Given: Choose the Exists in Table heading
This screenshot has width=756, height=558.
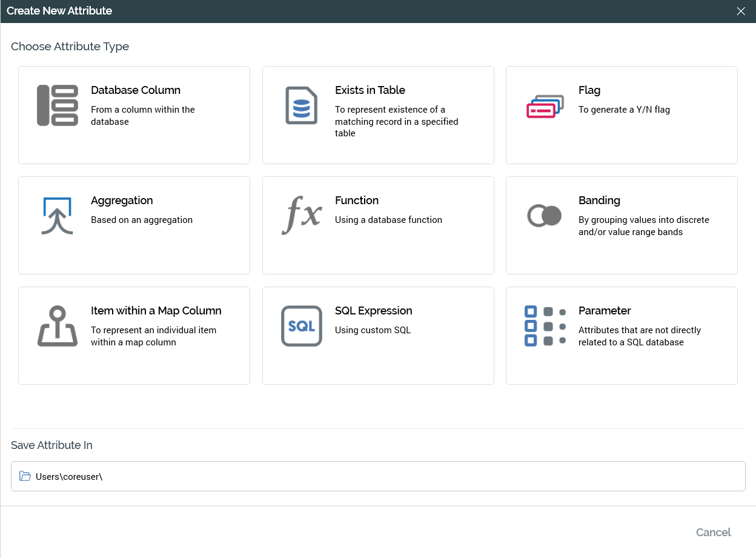Looking at the screenshot, I should point(370,90).
